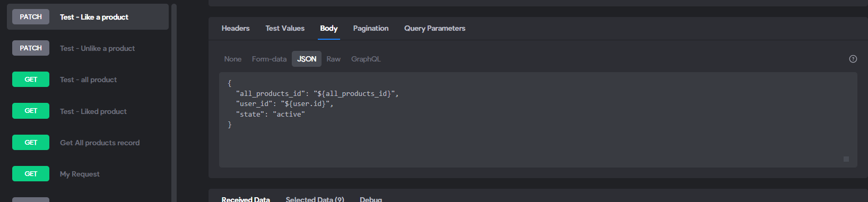Viewport: 868px width, 202px height.
Task: Open the Test Values tab
Action: (x=285, y=28)
